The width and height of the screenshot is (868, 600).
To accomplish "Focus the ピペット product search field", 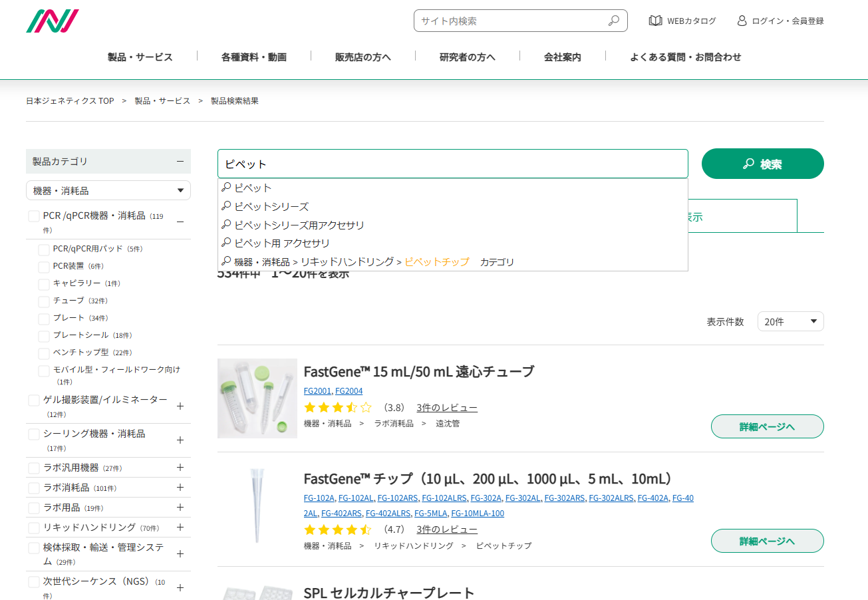I will point(452,164).
